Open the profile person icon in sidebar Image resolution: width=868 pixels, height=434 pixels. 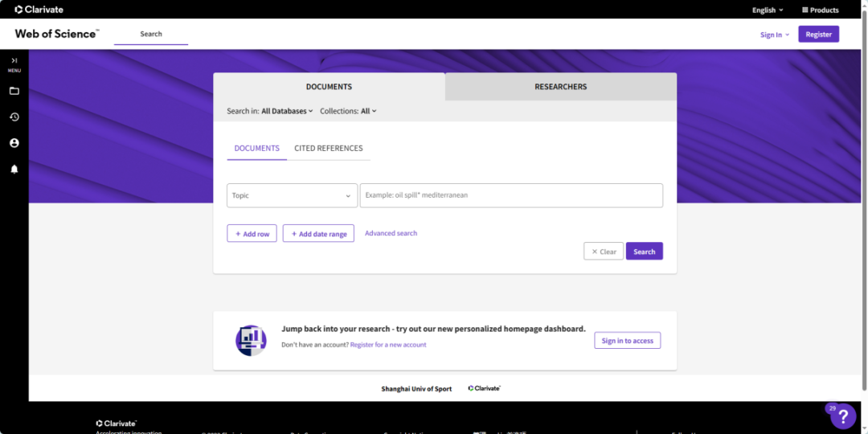14,143
